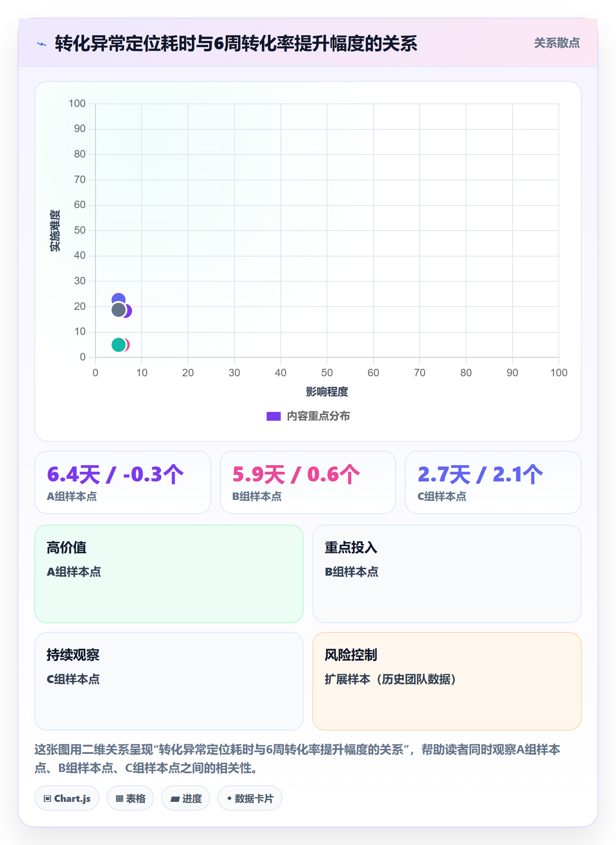Click the lightning bolt icon beside the title

click(42, 44)
